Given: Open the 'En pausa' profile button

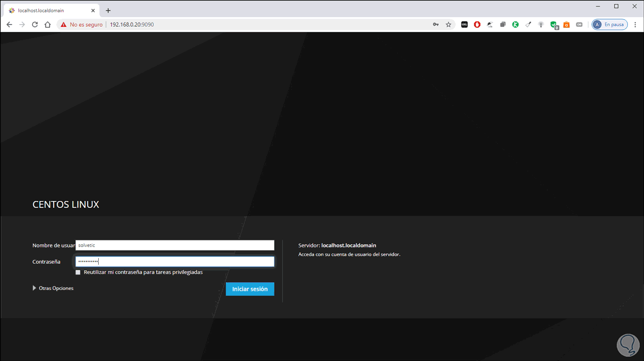Looking at the screenshot, I should click(x=610, y=25).
